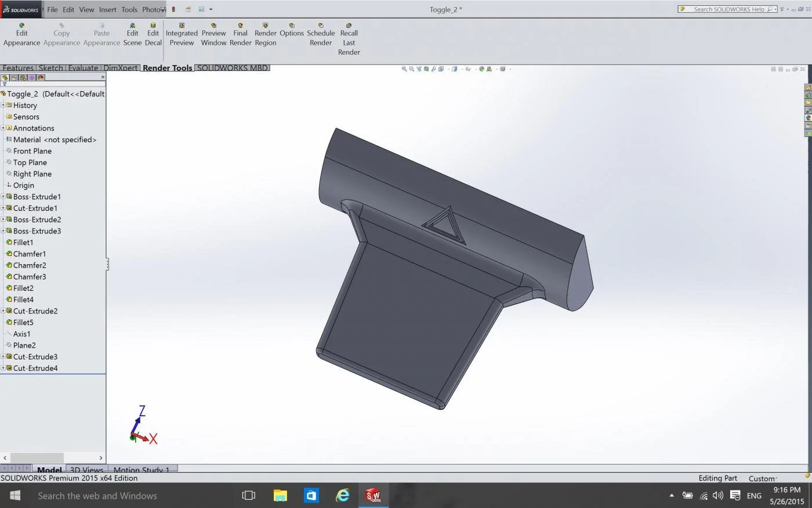812x508 pixels.
Task: Open the Motion Study 1 tab
Action: pos(142,469)
